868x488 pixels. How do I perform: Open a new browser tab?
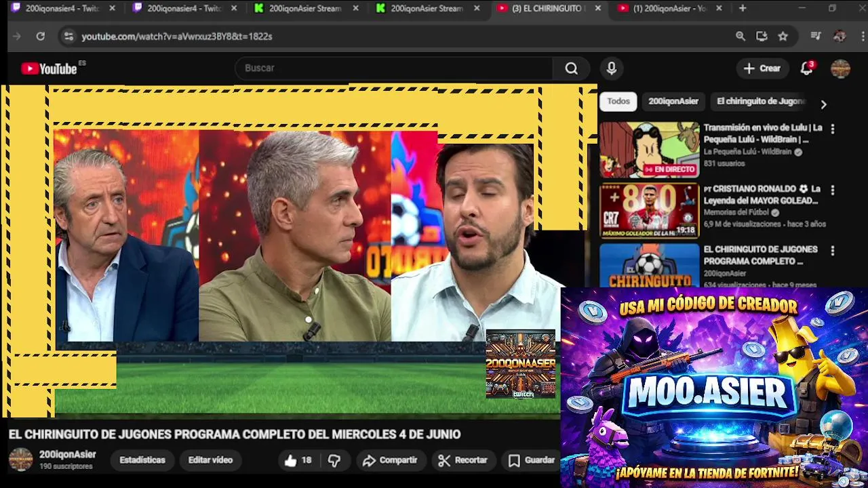(x=743, y=8)
